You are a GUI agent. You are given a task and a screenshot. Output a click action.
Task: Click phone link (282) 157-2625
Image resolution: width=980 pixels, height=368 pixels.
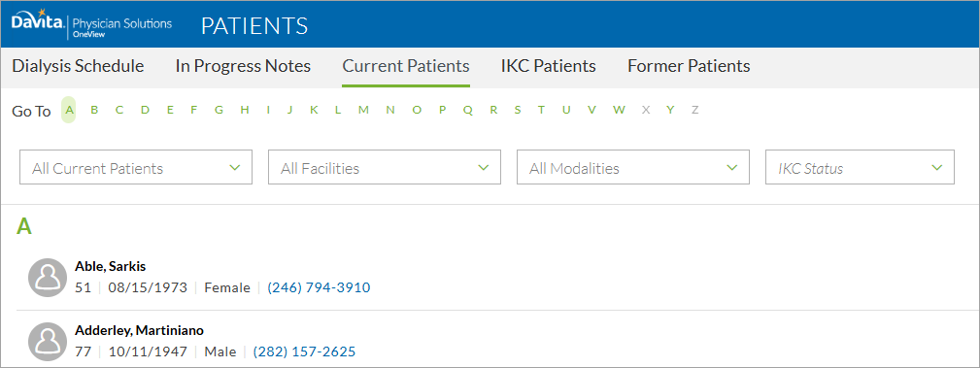pos(304,351)
